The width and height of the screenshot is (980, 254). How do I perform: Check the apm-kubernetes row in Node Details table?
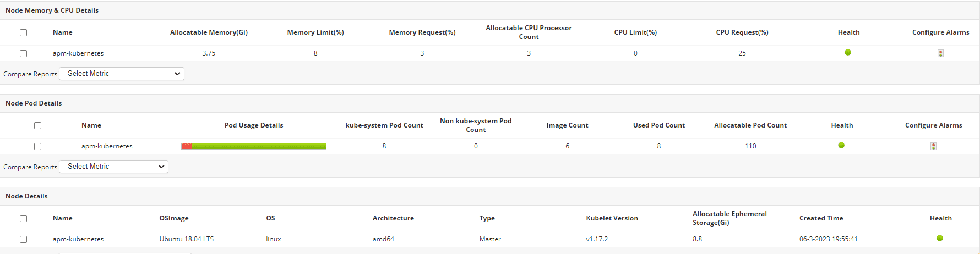23,239
